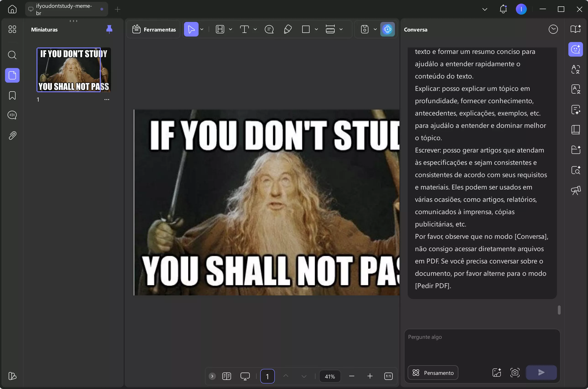Screen dimensions: 588x389
Task: Unpin the Miniaturas panel
Action: click(109, 29)
